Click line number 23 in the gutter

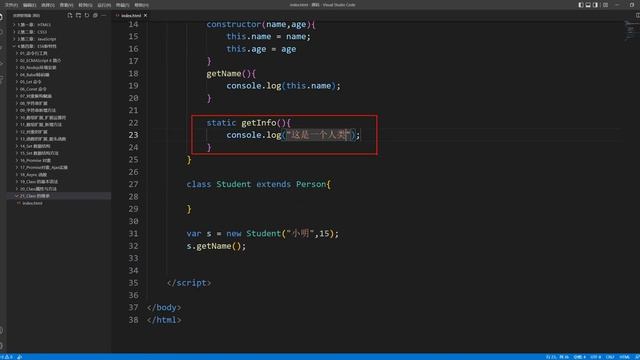pos(133,135)
